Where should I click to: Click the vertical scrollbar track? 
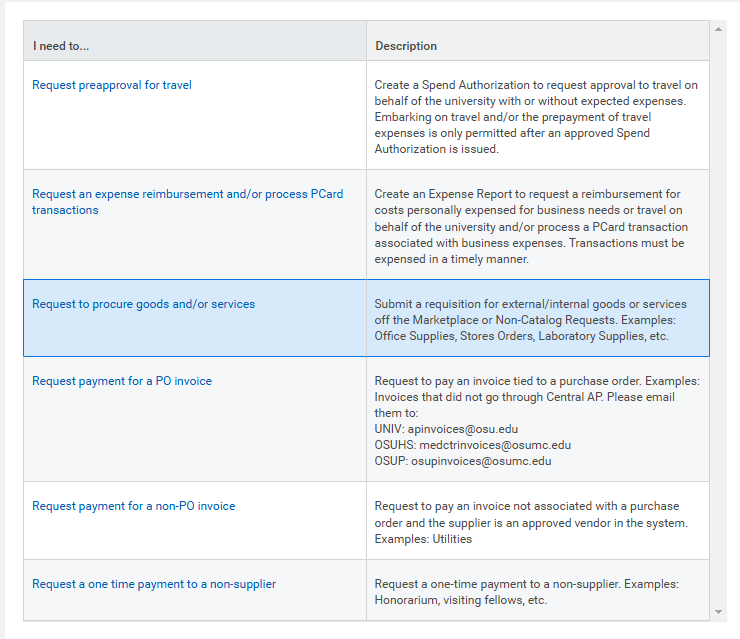pyautogui.click(x=718, y=320)
